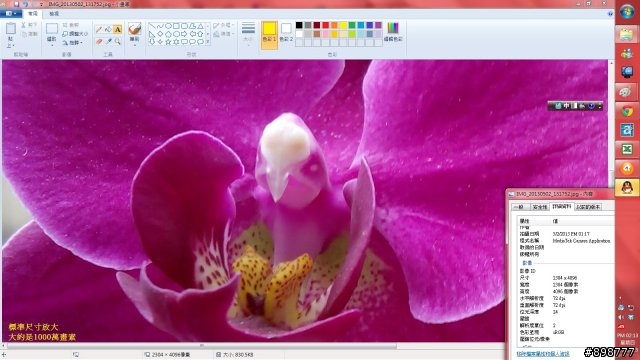Click the canvas vertical scrollbar up arrow
The image size is (640, 360).
click(x=611, y=63)
